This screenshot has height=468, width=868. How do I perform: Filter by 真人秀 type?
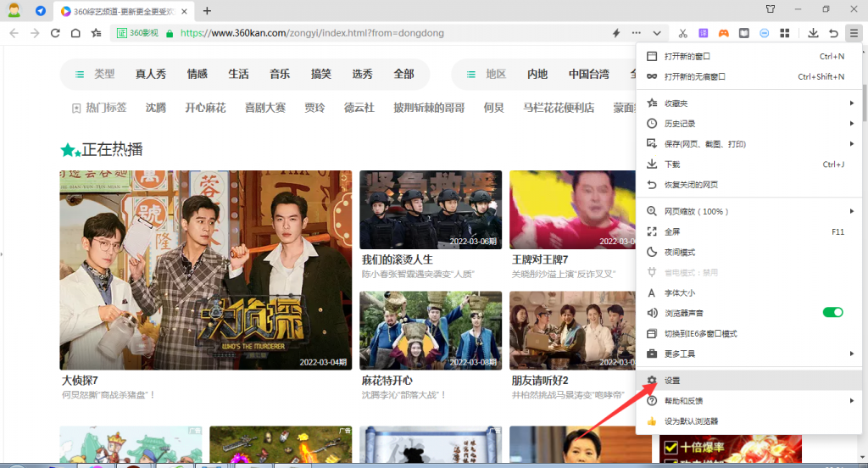click(151, 75)
